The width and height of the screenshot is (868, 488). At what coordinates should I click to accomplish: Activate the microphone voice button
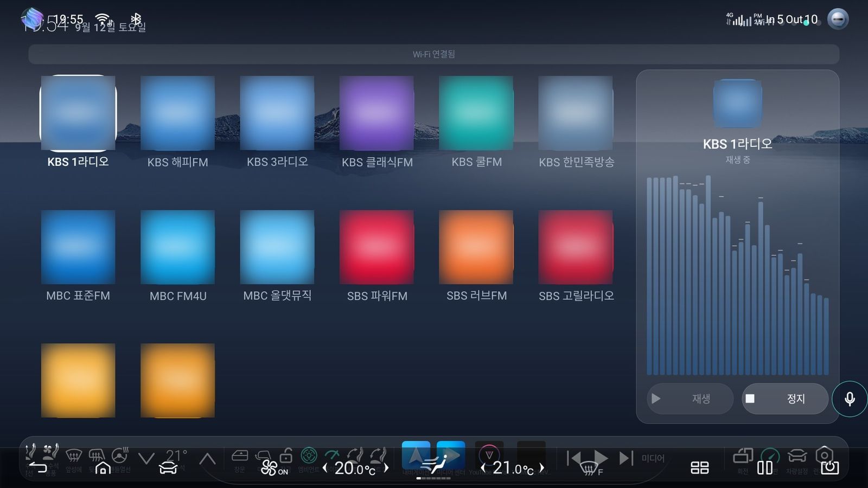[850, 399]
